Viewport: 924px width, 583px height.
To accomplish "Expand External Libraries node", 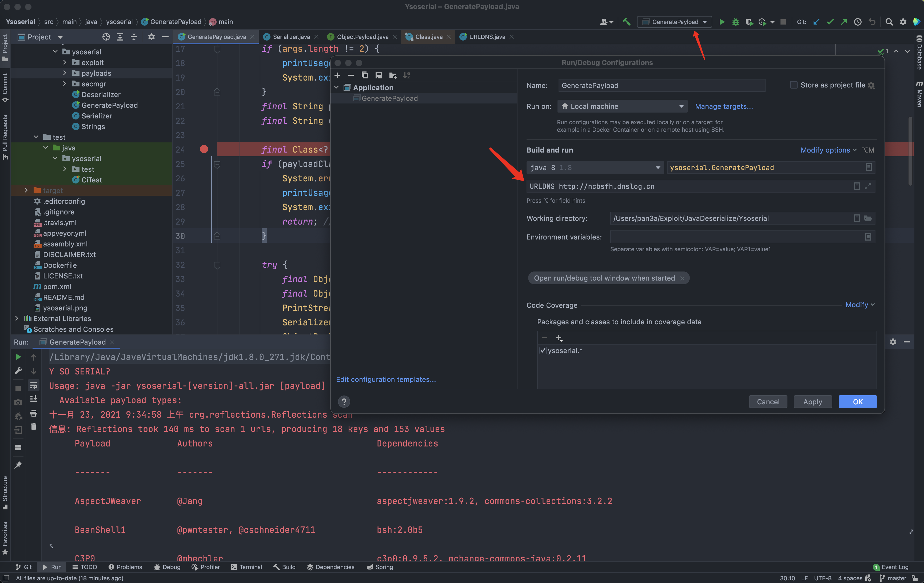I will click(17, 318).
